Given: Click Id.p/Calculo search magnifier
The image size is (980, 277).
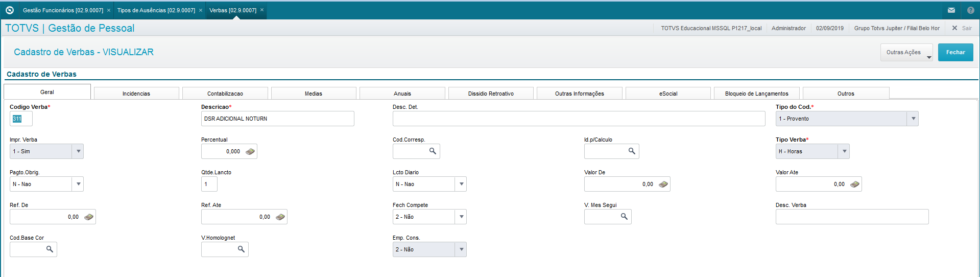Looking at the screenshot, I should (632, 151).
